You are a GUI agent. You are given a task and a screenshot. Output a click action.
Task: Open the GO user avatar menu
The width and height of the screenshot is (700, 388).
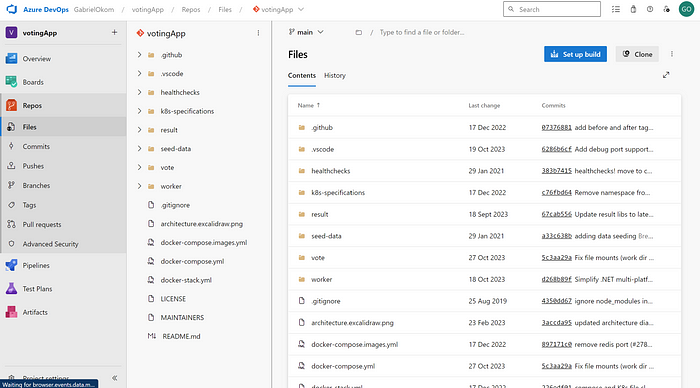click(686, 9)
